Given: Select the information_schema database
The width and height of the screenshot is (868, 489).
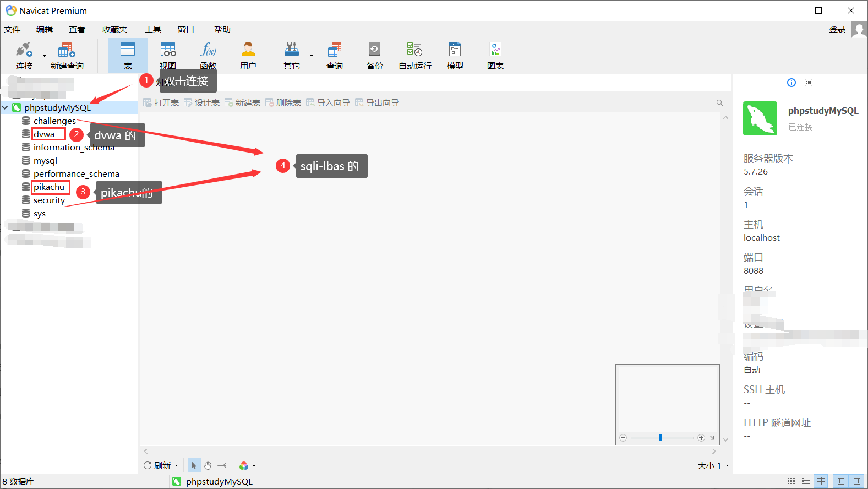Looking at the screenshot, I should (74, 147).
